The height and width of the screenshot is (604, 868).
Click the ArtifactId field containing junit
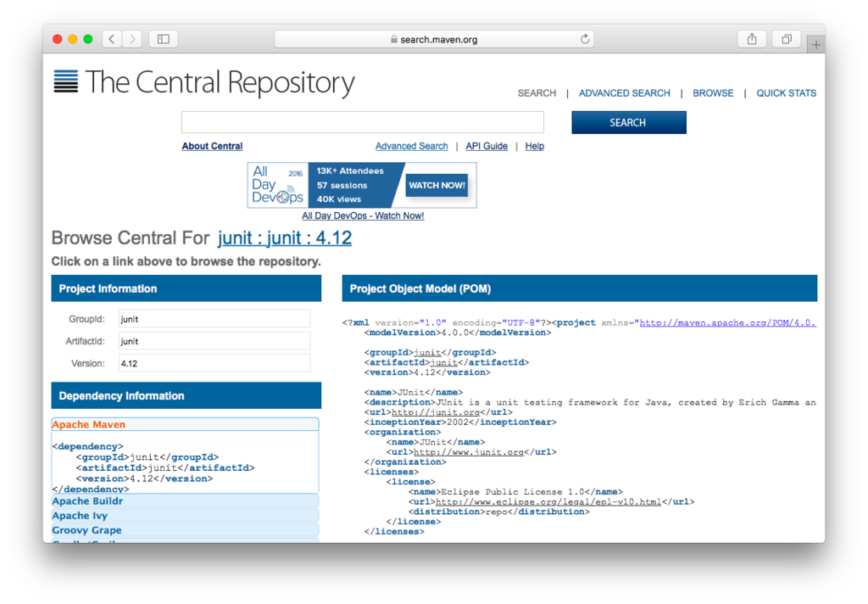pos(214,341)
